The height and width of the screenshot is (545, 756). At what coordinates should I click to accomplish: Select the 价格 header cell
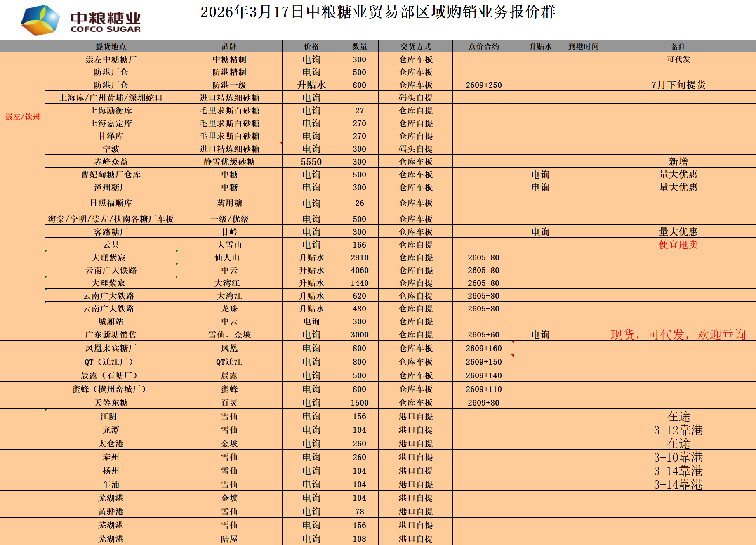(311, 46)
